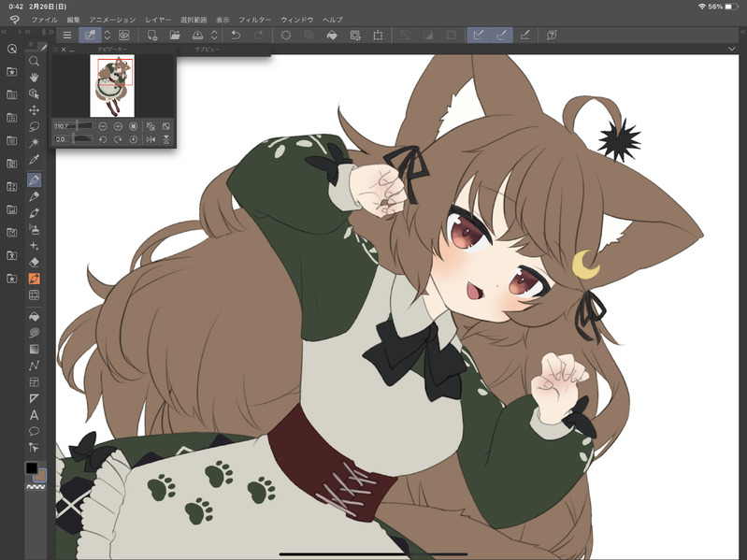Toggle Snap to Grid
Viewport: 747px width, 560px height.
(524, 36)
